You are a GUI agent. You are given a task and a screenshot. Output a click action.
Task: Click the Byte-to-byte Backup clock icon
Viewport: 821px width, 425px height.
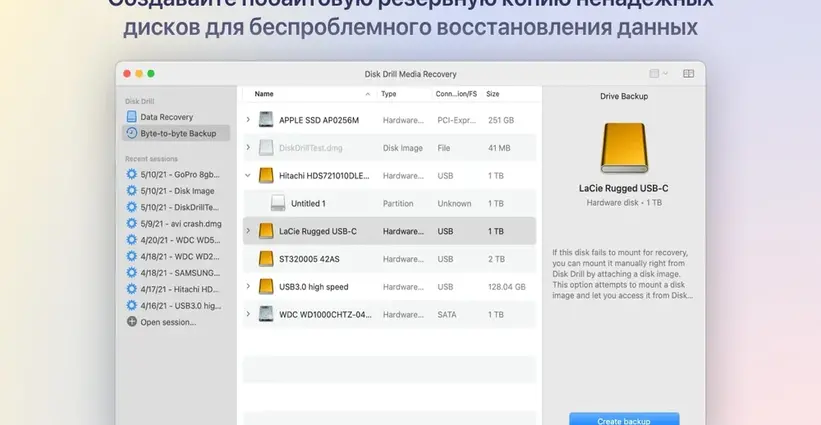click(x=131, y=133)
